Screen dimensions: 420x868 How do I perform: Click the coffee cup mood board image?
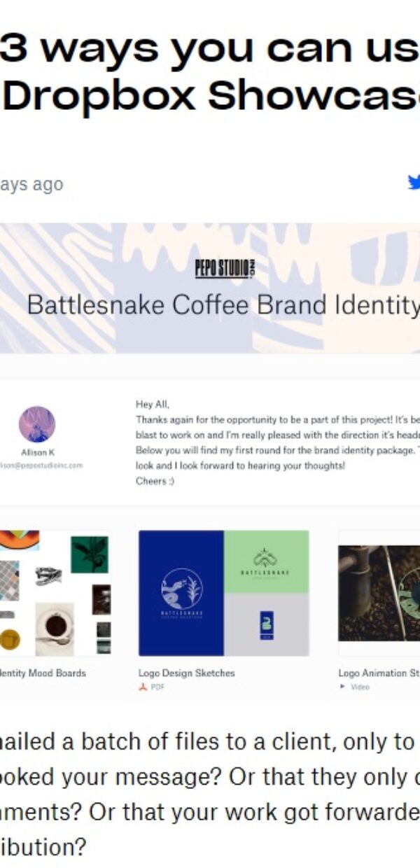[x=55, y=628]
